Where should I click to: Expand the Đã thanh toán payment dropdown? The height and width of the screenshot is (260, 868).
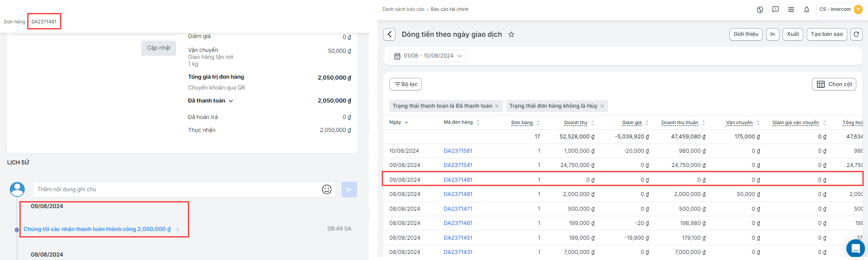[x=231, y=101]
